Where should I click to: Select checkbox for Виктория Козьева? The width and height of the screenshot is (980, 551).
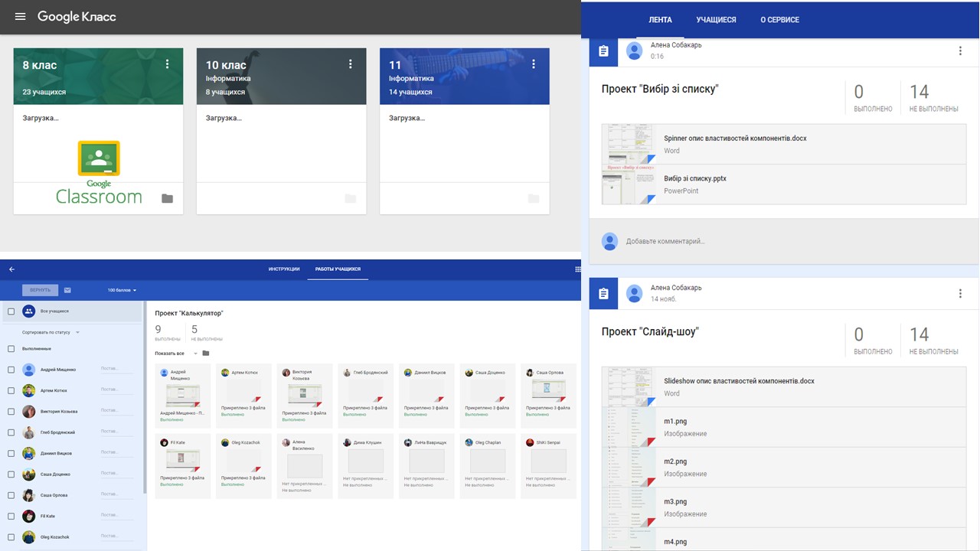click(11, 412)
